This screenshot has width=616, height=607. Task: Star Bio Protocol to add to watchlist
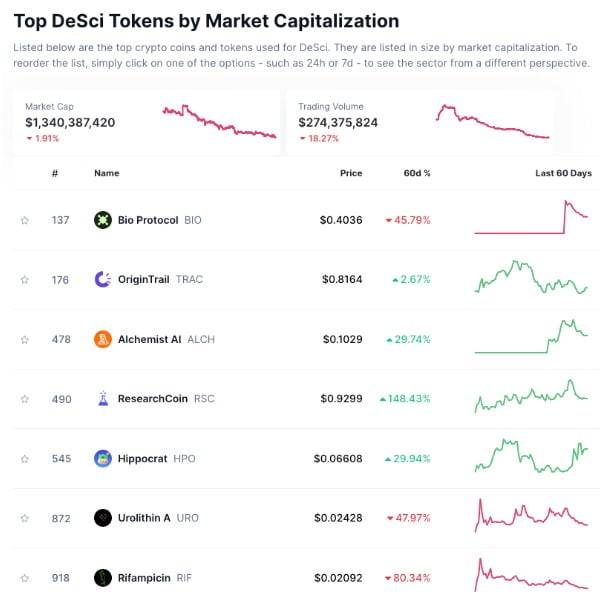25,220
